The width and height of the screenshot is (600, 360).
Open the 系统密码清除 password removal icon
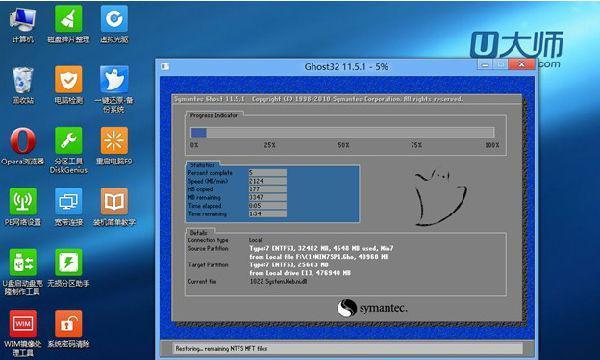(68, 324)
